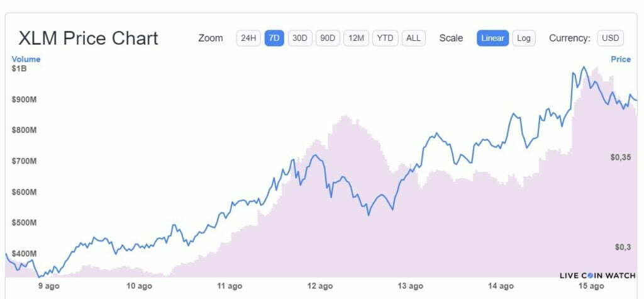This screenshot has height=299, width=644.
Task: Display ALL price history
Action: point(413,38)
